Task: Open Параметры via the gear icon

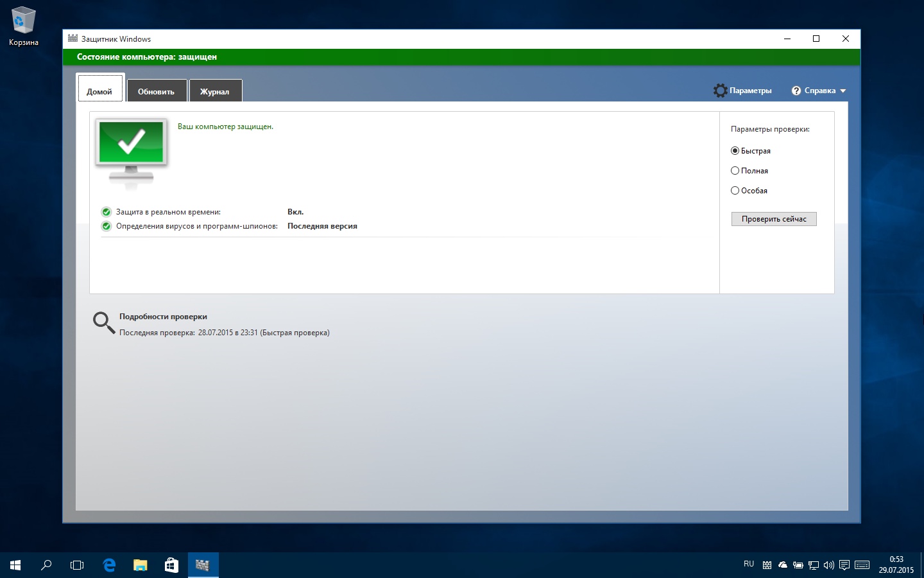Action: [721, 91]
